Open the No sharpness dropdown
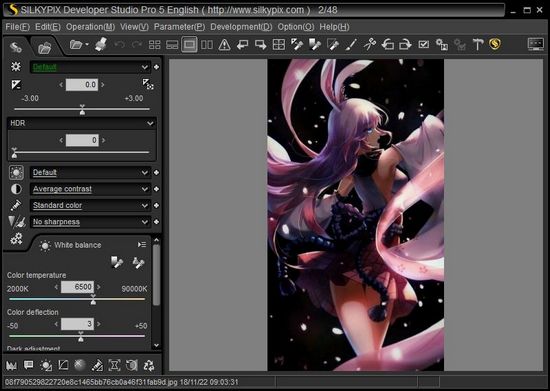This screenshot has width=550, height=391. pyautogui.click(x=90, y=222)
